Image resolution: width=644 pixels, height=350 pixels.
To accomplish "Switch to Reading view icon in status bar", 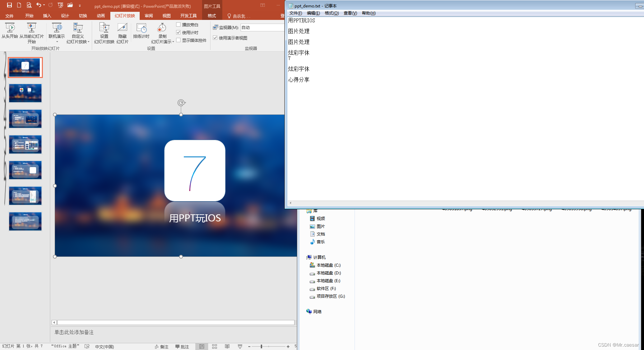I will pos(227,346).
